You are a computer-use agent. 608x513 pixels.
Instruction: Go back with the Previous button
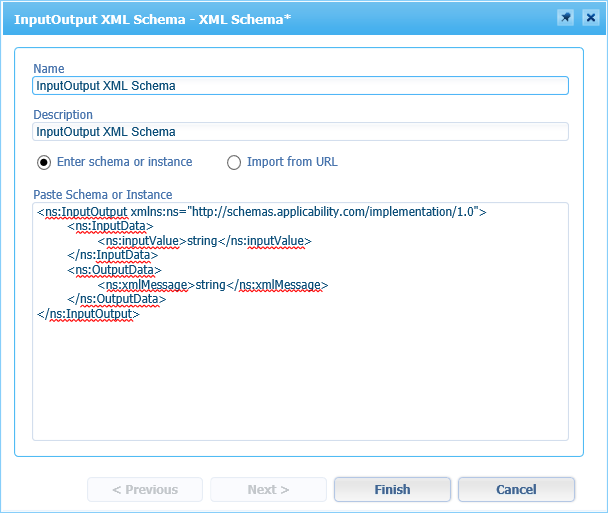(x=145, y=490)
